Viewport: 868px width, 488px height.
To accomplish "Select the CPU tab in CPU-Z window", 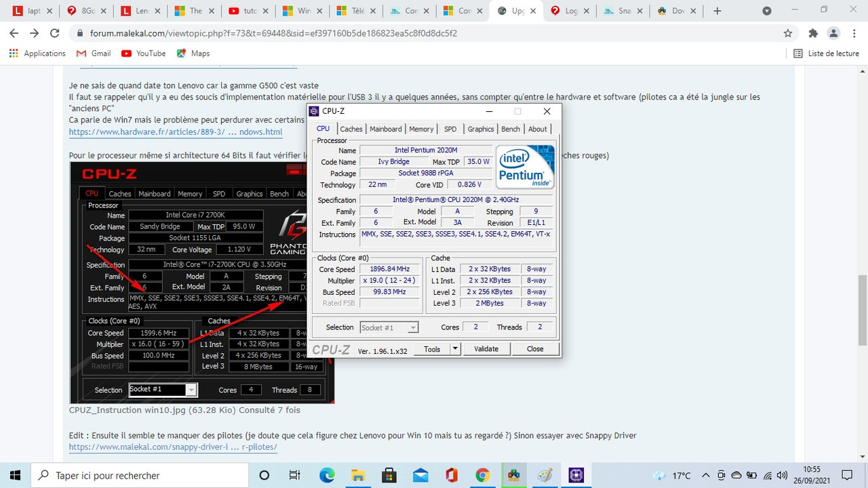I will (323, 129).
